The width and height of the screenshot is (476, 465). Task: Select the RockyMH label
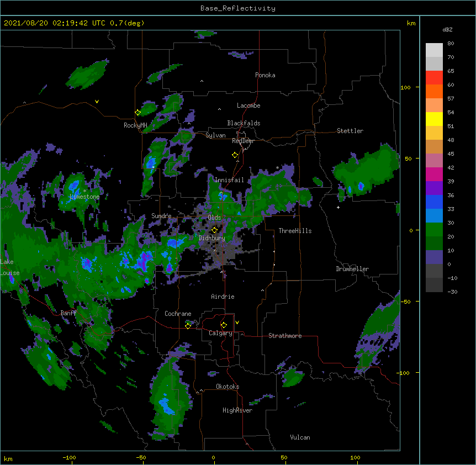click(135, 125)
